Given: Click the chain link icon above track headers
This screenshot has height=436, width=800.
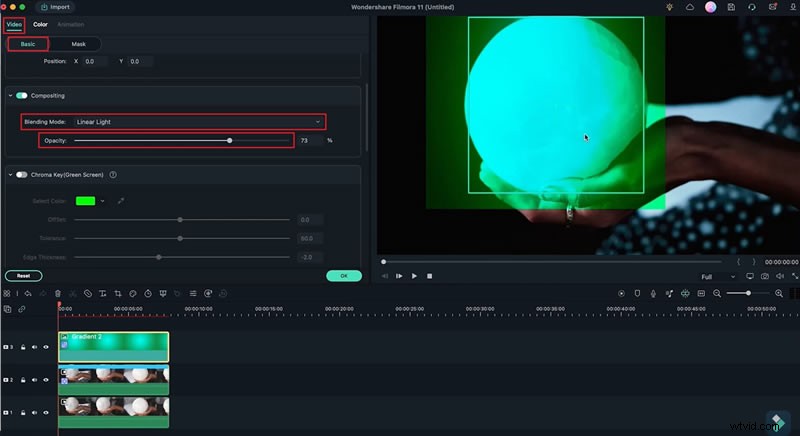Looking at the screenshot, I should tap(22, 309).
